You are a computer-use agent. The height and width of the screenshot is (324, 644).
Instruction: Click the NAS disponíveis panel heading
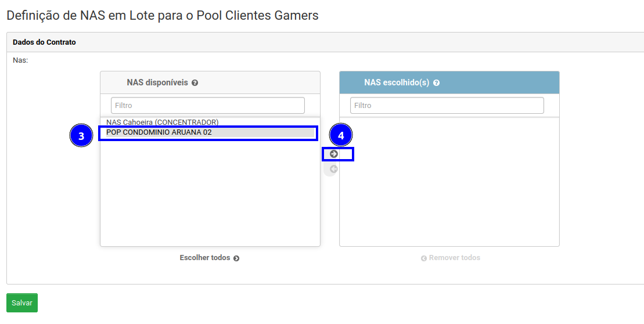click(x=157, y=82)
